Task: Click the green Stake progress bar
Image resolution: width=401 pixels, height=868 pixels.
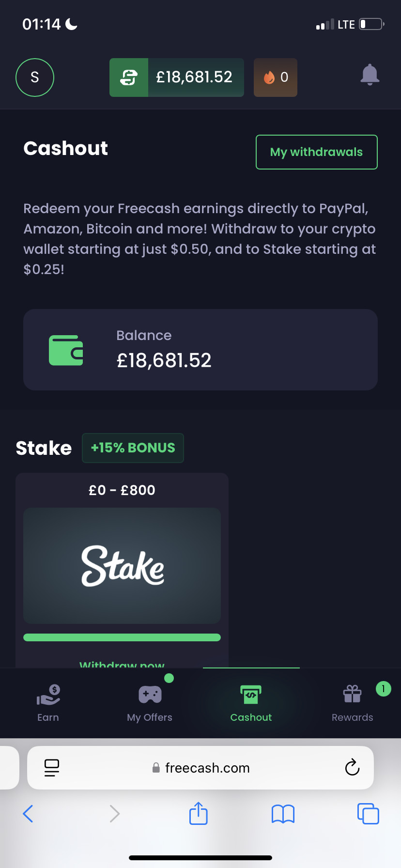Action: pos(122,637)
